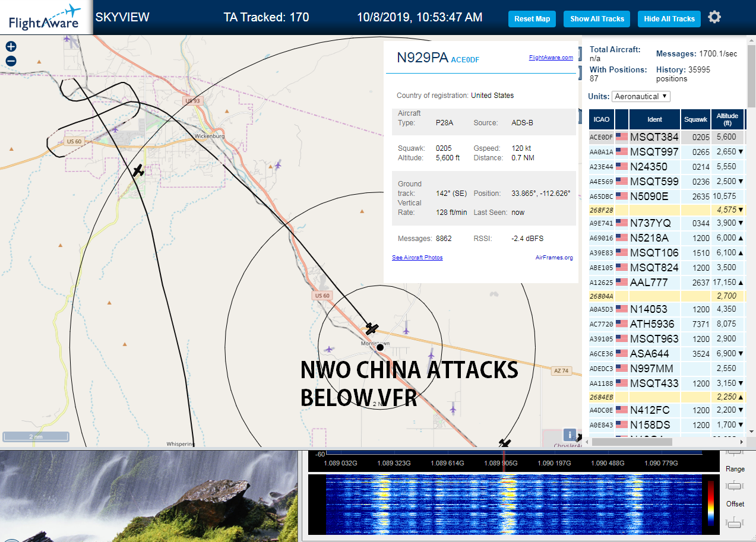This screenshot has height=542, width=756.
Task: Sort table by Ident column header
Action: [654, 119]
